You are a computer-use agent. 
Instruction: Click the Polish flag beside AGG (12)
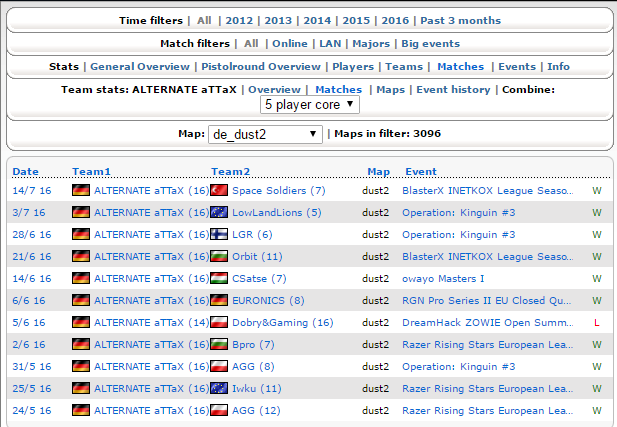coord(219,410)
